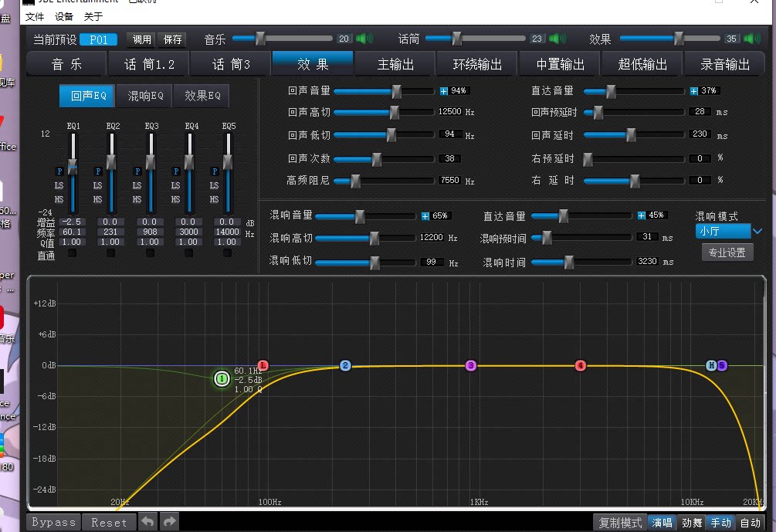Switch to the 话筒3 tab
776x532 pixels.
[231, 64]
